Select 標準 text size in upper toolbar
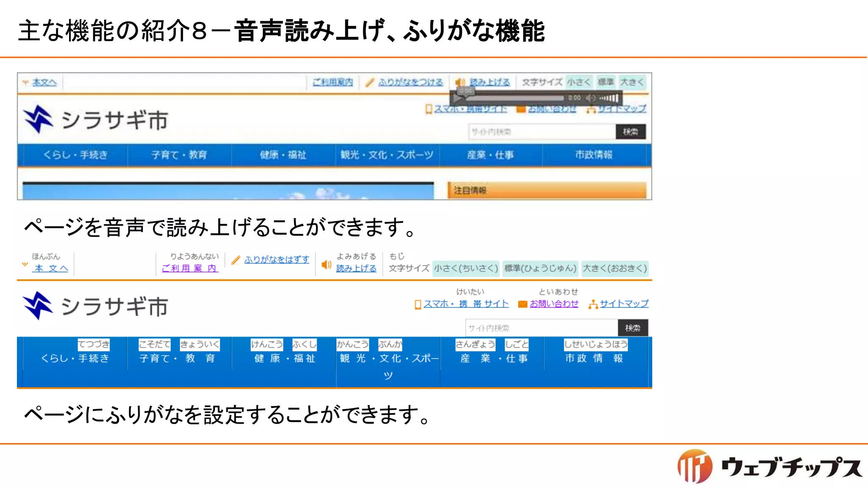 pos(606,82)
